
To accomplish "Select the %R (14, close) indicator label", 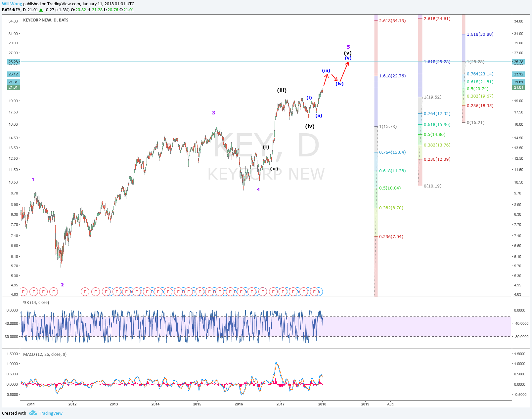I will click(36, 303).
